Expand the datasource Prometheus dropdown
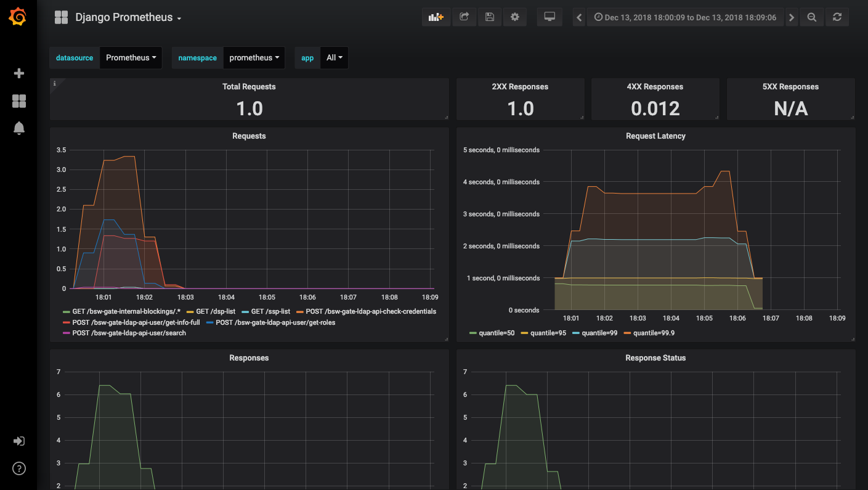The height and width of the screenshot is (490, 868). pos(131,58)
